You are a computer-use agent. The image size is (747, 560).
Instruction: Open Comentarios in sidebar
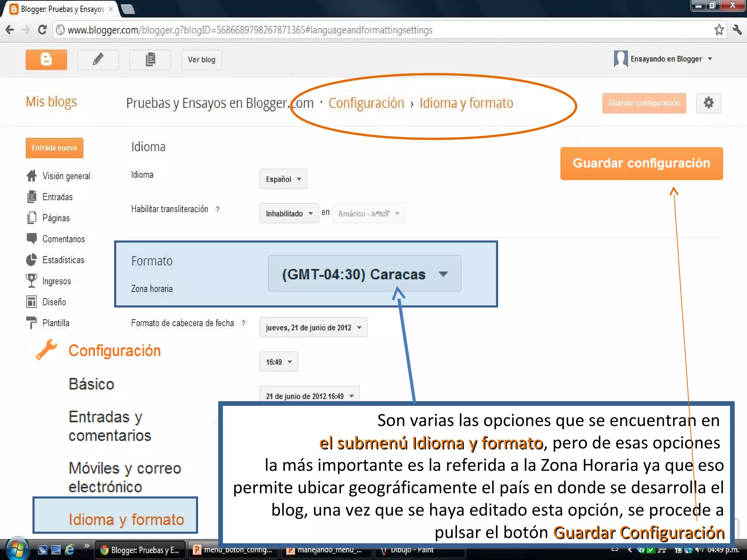click(63, 239)
